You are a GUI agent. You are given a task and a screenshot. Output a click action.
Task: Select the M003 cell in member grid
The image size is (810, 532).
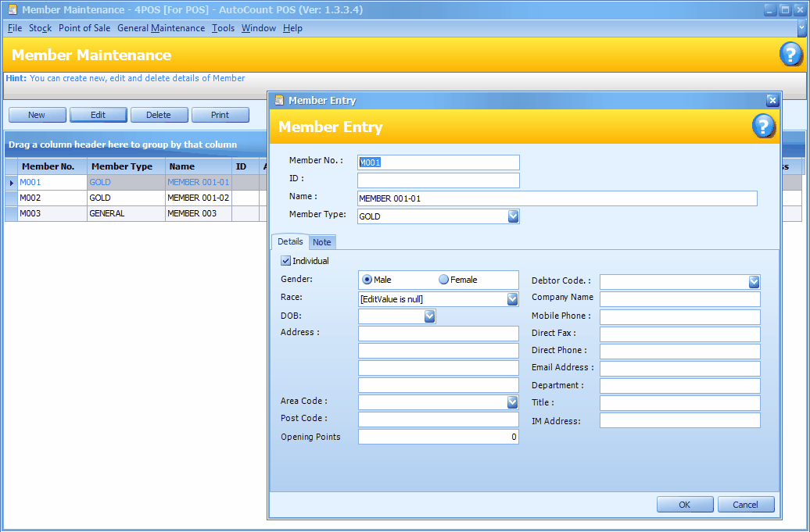tap(52, 213)
